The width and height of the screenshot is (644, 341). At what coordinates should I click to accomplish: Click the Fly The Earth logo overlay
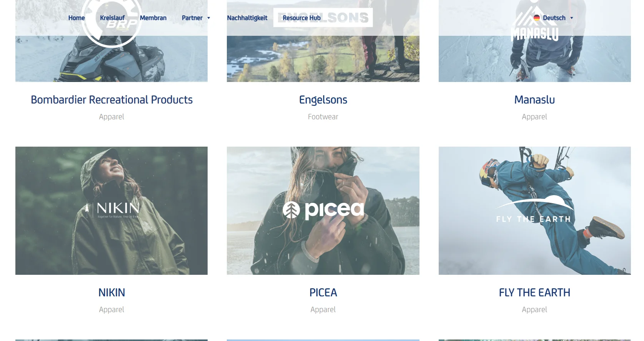pyautogui.click(x=534, y=209)
